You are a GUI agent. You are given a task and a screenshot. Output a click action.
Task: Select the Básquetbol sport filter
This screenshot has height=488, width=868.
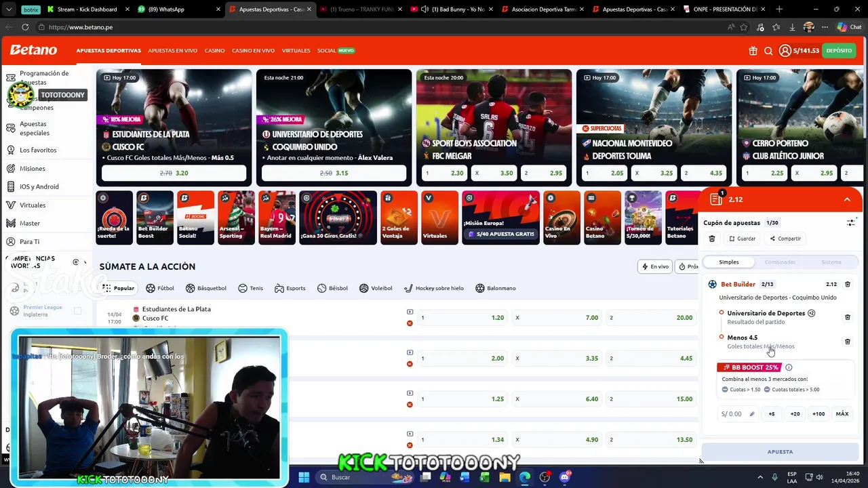pyautogui.click(x=206, y=288)
